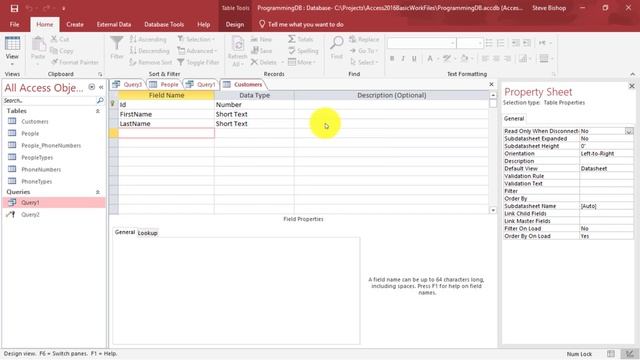Screen dimensions: 640x360
Task: Switch to the External Data tab
Action: tap(114, 24)
